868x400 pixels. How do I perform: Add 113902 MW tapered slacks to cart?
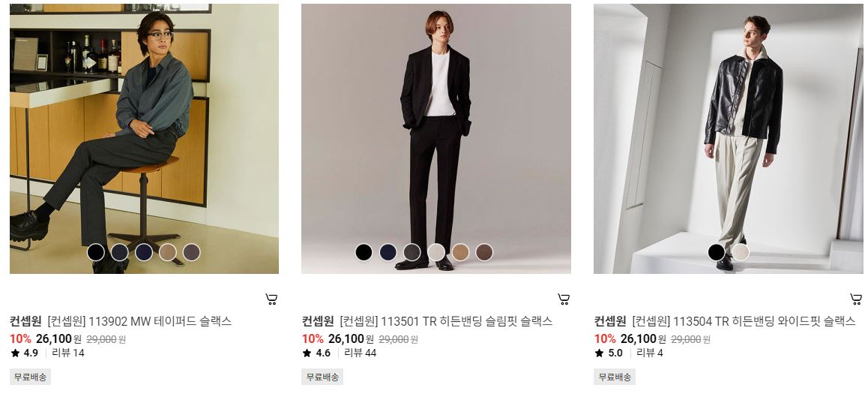point(271,299)
